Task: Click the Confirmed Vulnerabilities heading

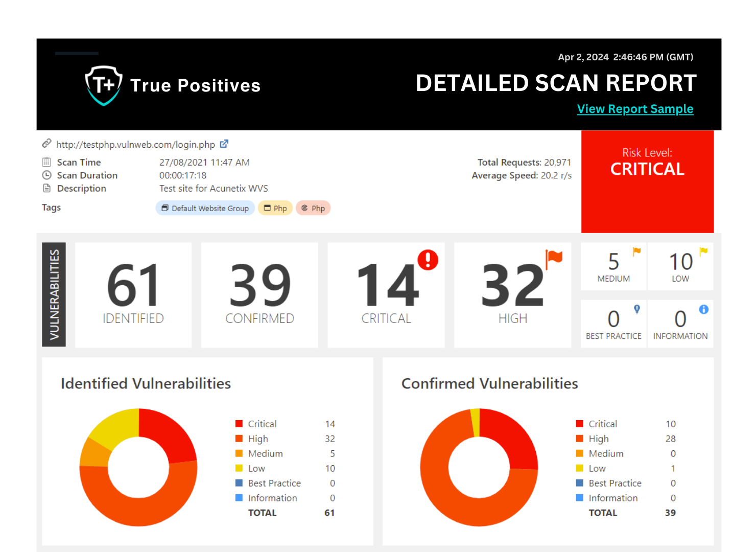Action: pyautogui.click(x=490, y=383)
